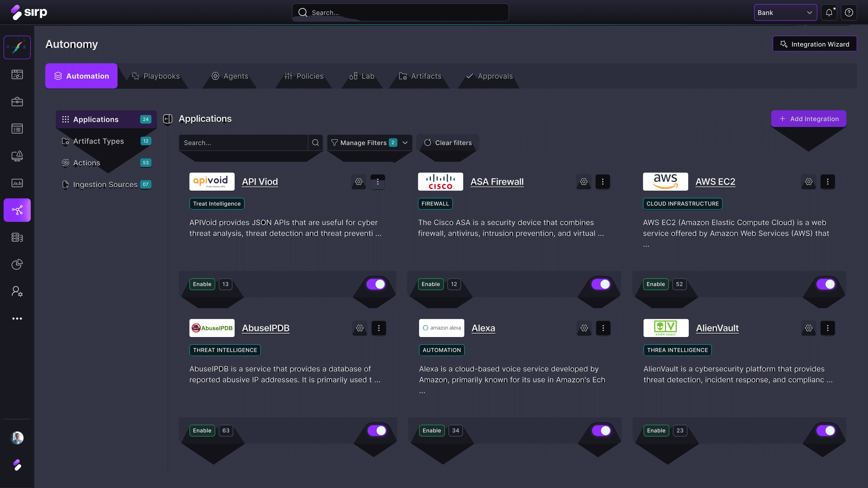Switch to the Playbooks tab
The width and height of the screenshot is (868, 488).
156,76
